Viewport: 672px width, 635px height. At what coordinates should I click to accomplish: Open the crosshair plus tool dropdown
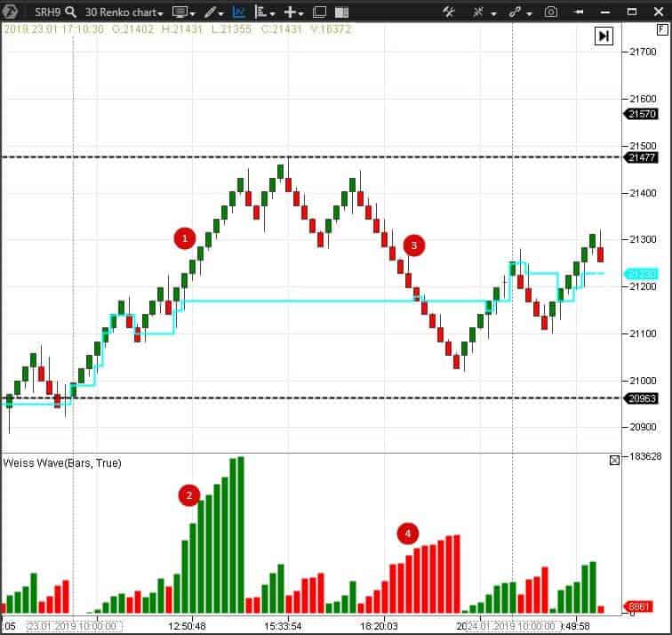coord(294,12)
